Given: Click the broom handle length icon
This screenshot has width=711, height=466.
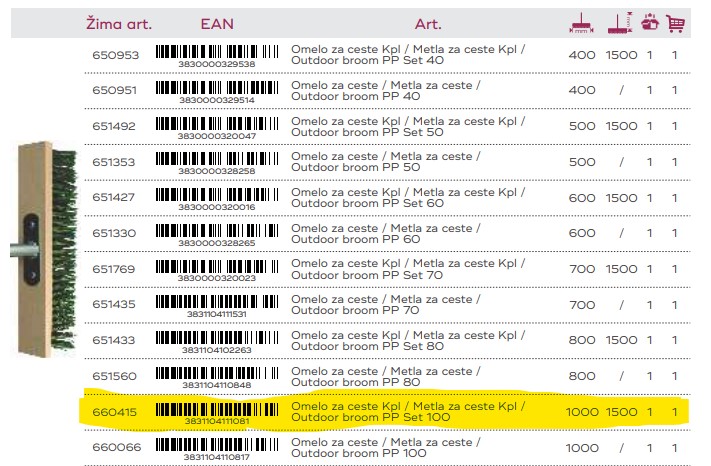Looking at the screenshot, I should [x=620, y=23].
